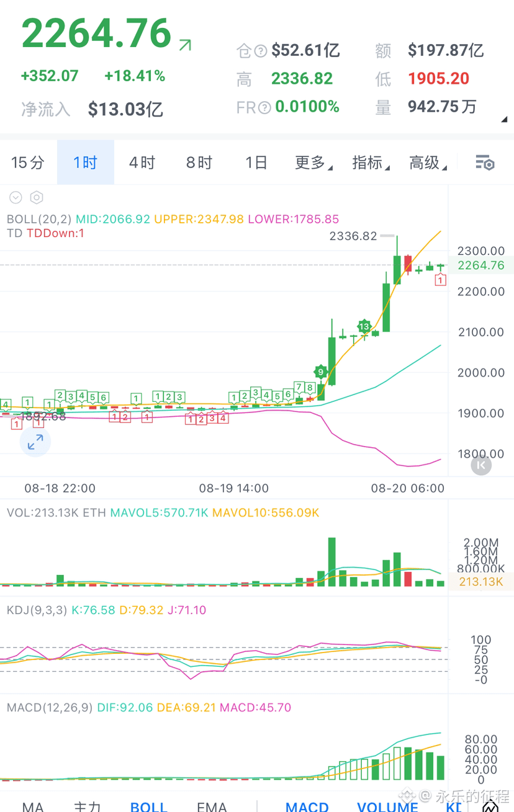Tap the MACD(12,26,9) indicator label
Image resolution: width=514 pixels, height=812 pixels.
[50, 707]
